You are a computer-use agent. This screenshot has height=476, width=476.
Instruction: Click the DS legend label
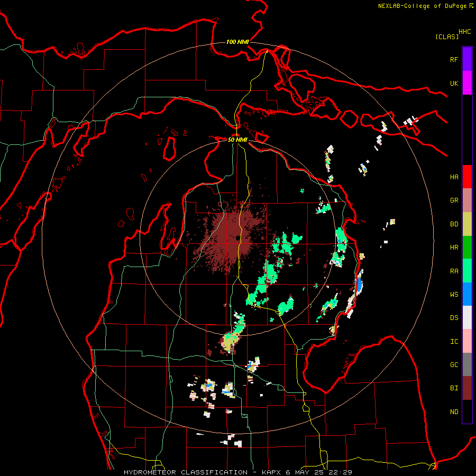(454, 318)
